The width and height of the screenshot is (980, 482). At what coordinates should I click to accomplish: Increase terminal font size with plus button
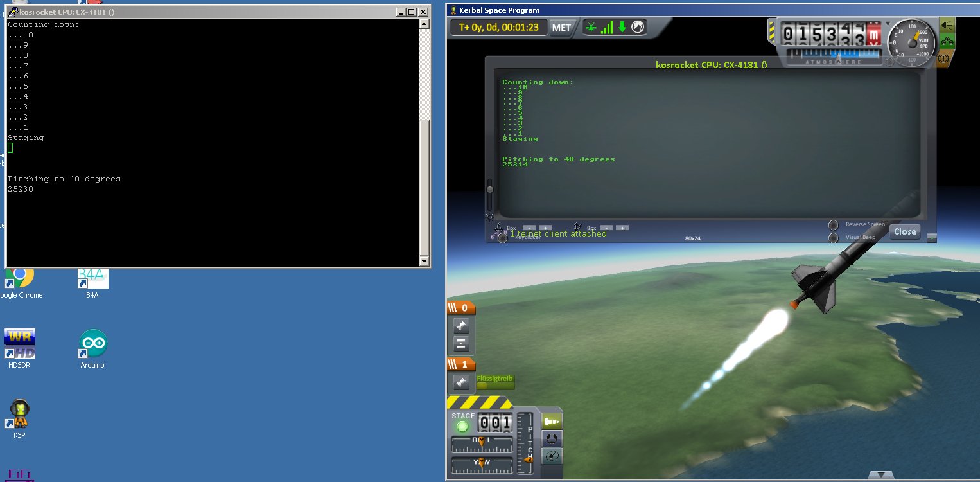(545, 228)
